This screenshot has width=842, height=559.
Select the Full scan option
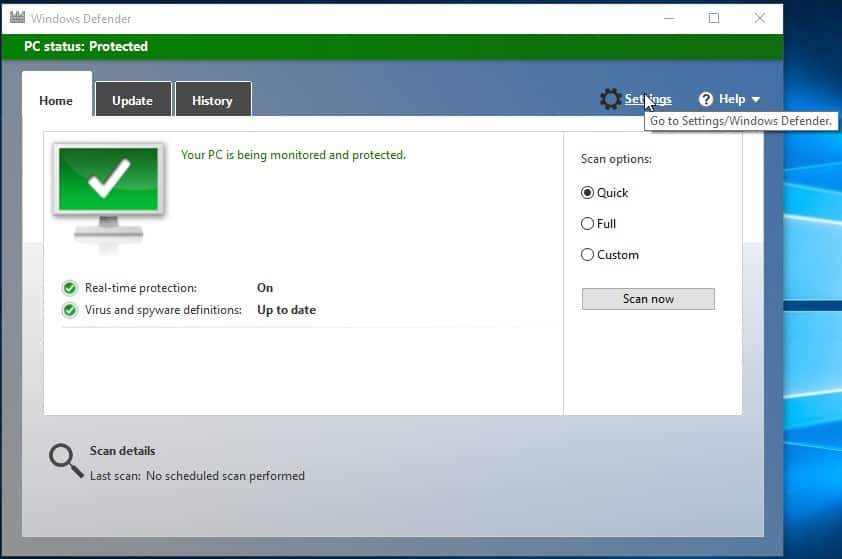coord(588,224)
